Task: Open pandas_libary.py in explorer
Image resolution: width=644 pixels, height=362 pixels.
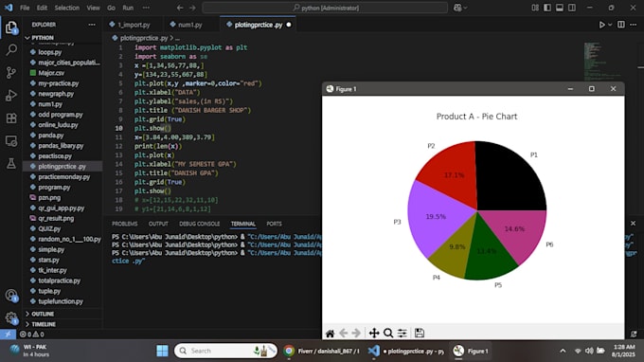Action: (x=61, y=145)
